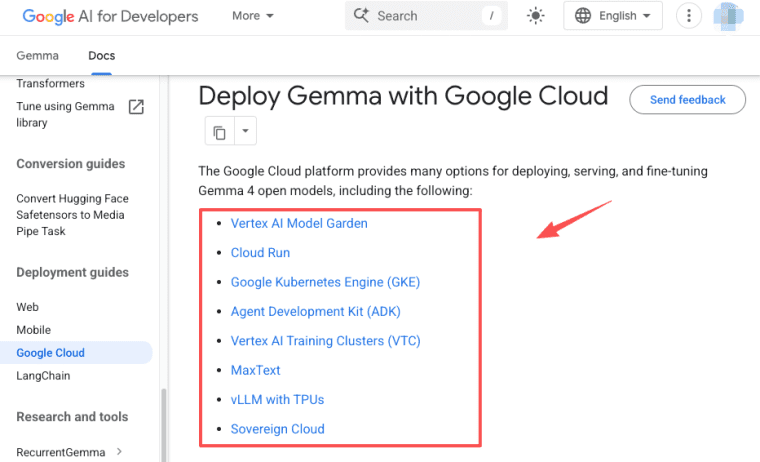Viewport: 760px width, 462px height.
Task: Open the English language dropdown
Action: click(x=613, y=16)
